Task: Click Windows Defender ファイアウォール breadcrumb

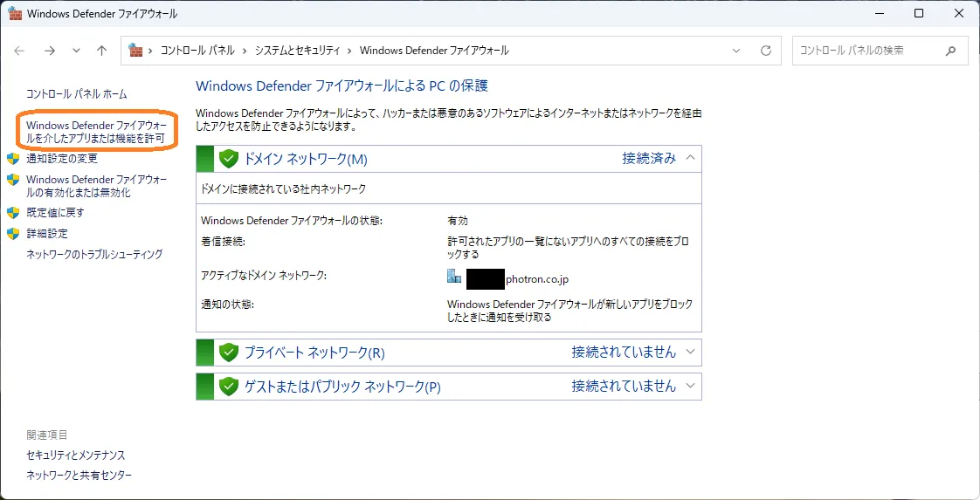Action: click(434, 51)
